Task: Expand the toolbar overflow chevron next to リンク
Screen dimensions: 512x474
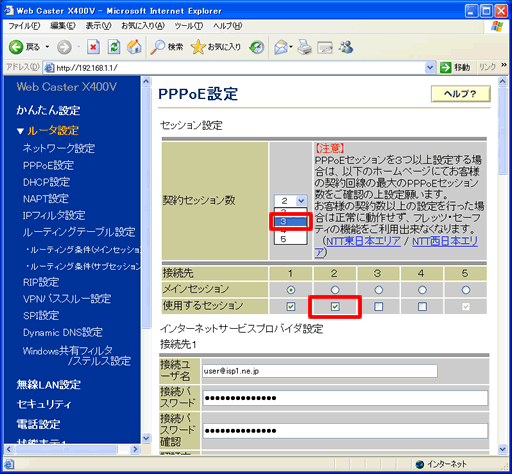Action: (x=503, y=65)
